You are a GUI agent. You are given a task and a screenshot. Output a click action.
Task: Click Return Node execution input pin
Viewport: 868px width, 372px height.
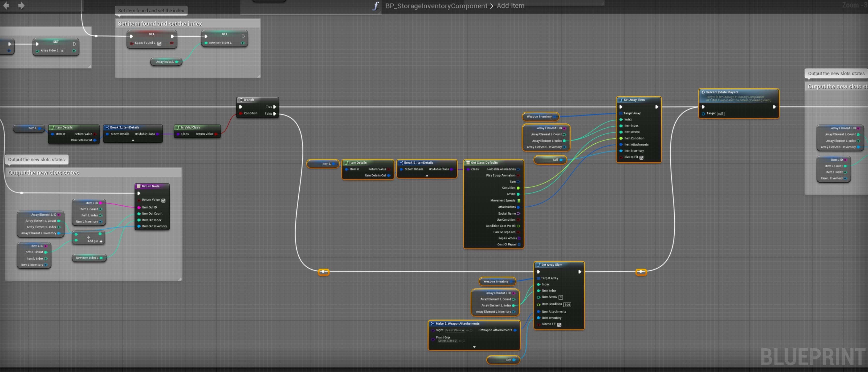pyautogui.click(x=139, y=193)
